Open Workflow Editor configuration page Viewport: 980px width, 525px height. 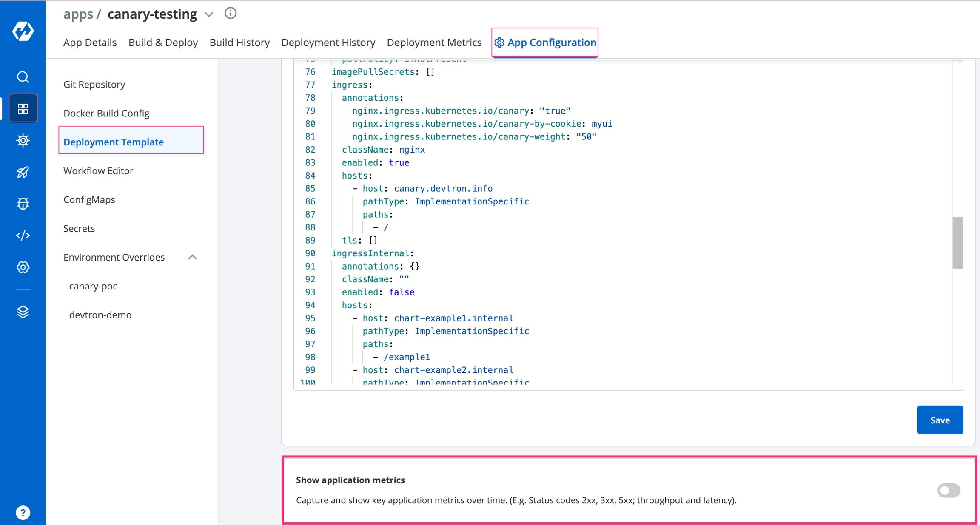point(98,171)
